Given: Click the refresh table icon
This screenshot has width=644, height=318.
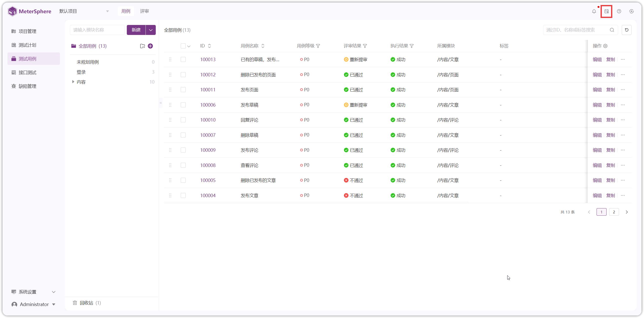Looking at the screenshot, I should [x=626, y=30].
